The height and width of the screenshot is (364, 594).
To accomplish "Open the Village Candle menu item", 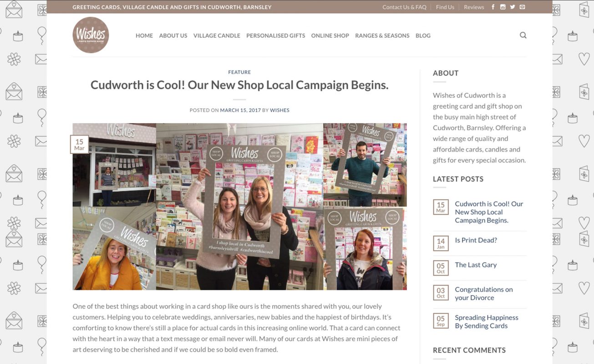I will coord(217,35).
